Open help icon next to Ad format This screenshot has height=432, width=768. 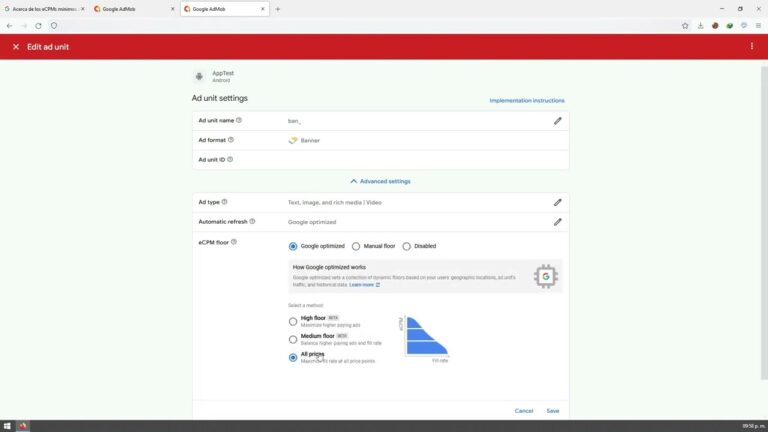[x=231, y=140]
